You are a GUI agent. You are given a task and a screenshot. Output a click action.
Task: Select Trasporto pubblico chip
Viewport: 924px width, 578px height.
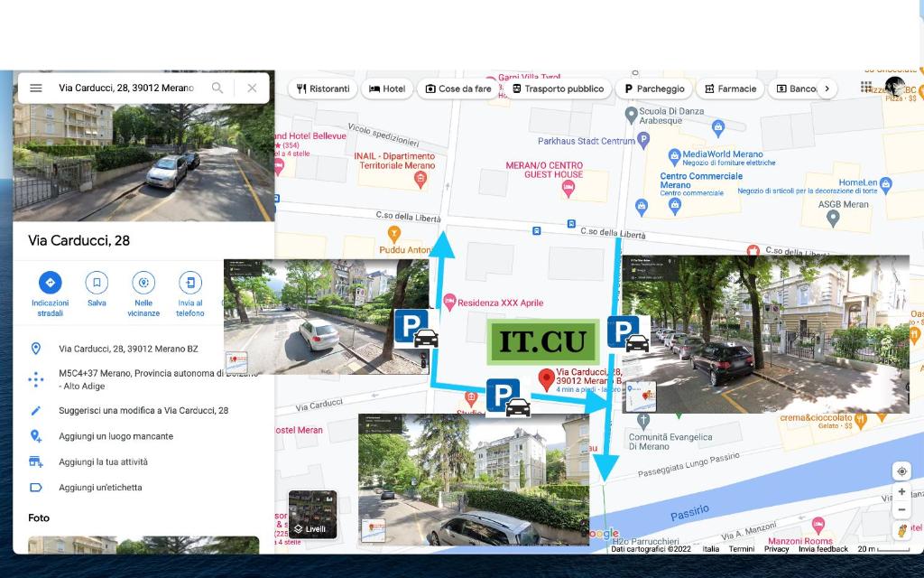pyautogui.click(x=558, y=89)
